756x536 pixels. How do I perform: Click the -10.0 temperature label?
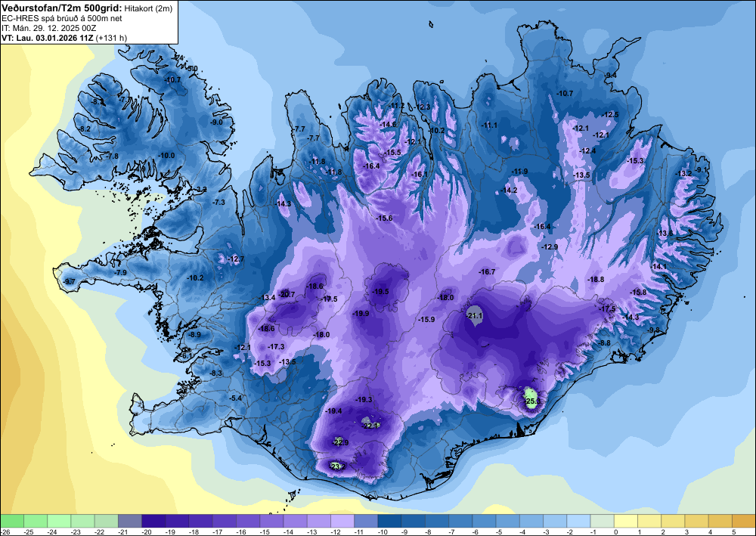167,156
